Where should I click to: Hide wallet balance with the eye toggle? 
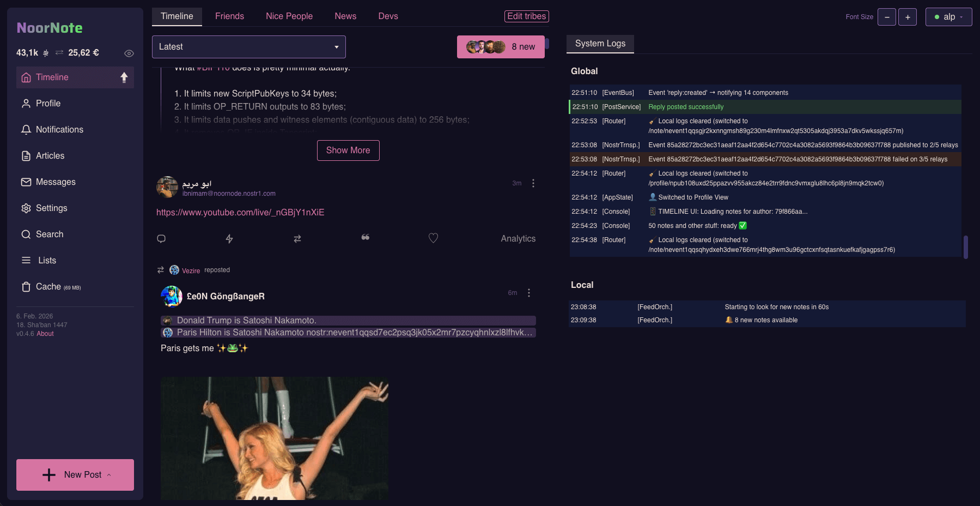(129, 53)
